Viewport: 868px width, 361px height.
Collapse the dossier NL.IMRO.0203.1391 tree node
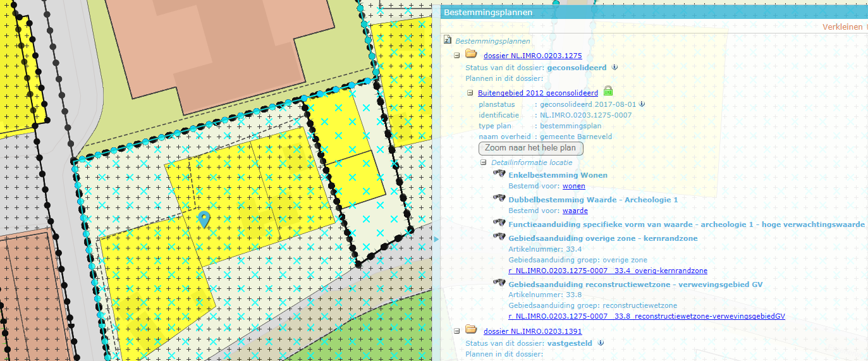[457, 331]
